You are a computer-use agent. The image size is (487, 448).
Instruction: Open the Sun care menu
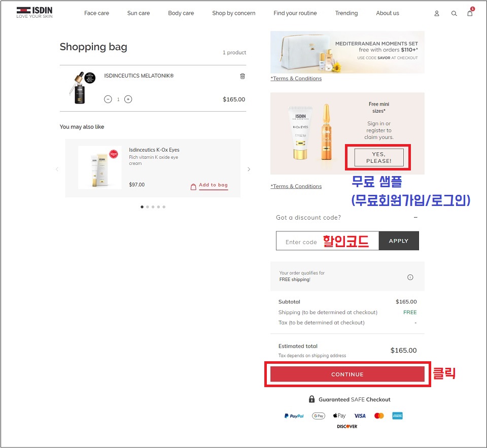(x=138, y=13)
